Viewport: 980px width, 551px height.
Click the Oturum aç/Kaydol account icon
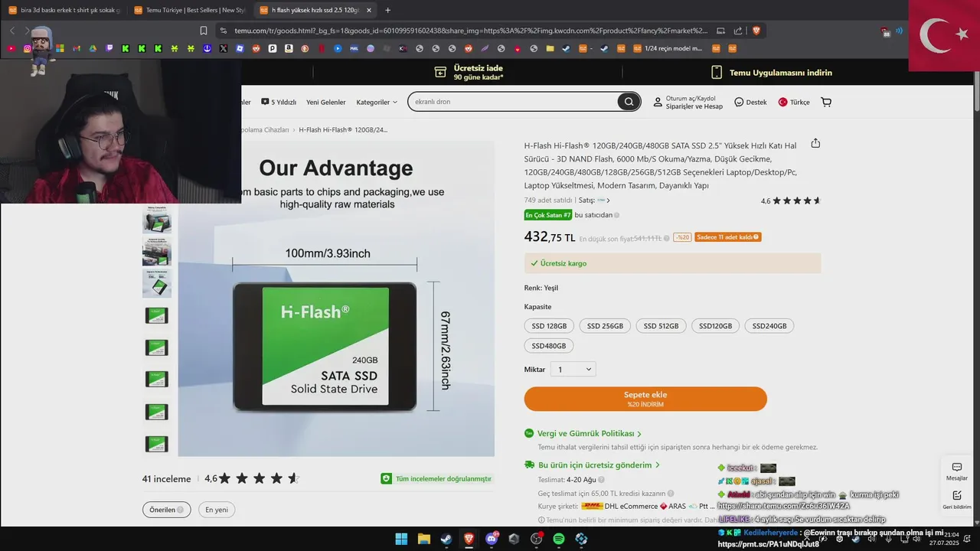(658, 102)
